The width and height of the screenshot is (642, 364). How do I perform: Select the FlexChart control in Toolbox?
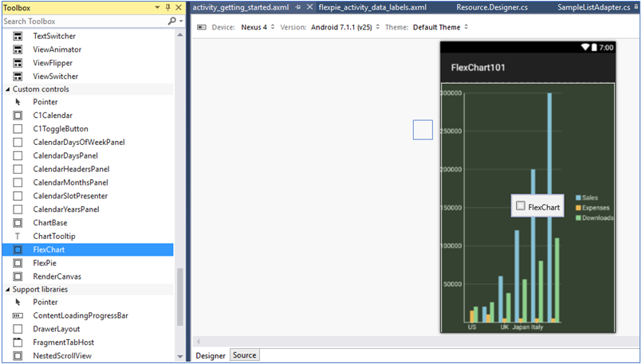coord(49,249)
